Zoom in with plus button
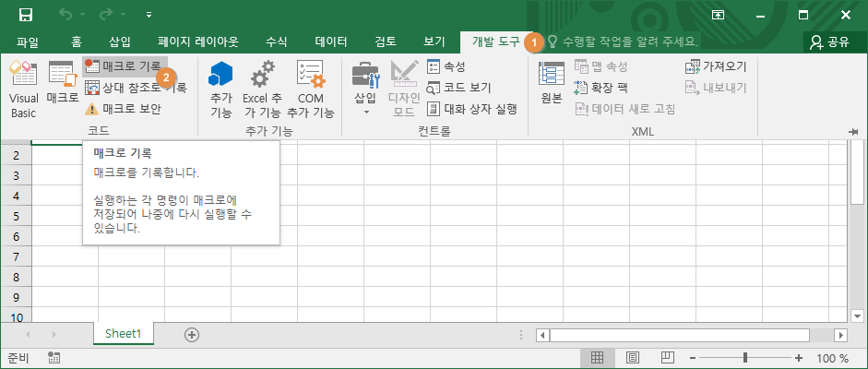The width and height of the screenshot is (868, 369). point(799,358)
